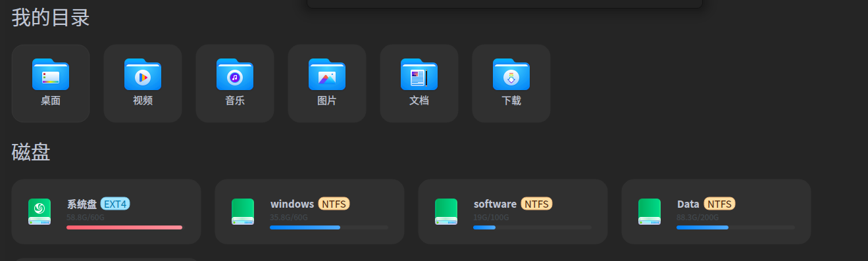Select the 文档 folder label

point(419,101)
